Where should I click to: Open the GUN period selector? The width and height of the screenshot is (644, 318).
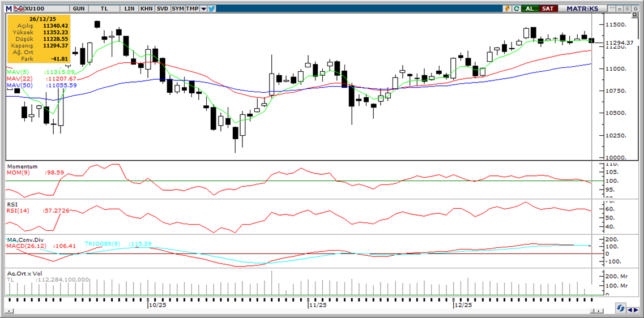pos(79,8)
